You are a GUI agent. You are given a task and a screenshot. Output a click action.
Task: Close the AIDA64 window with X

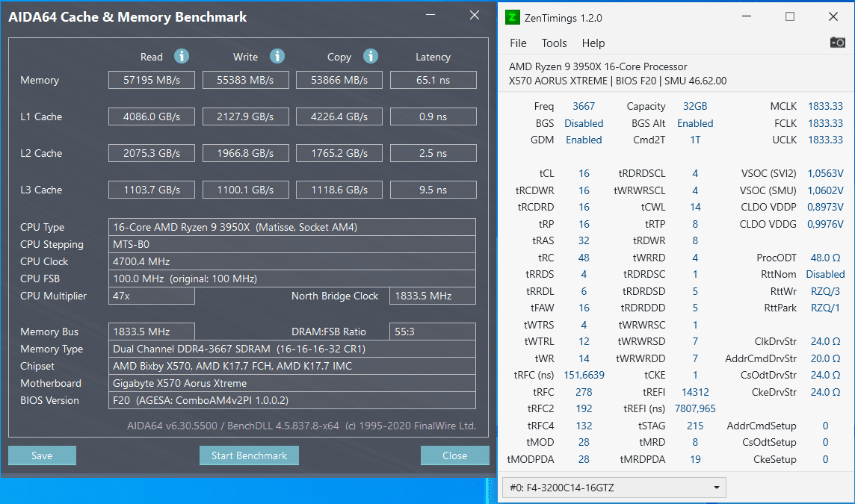click(x=475, y=15)
